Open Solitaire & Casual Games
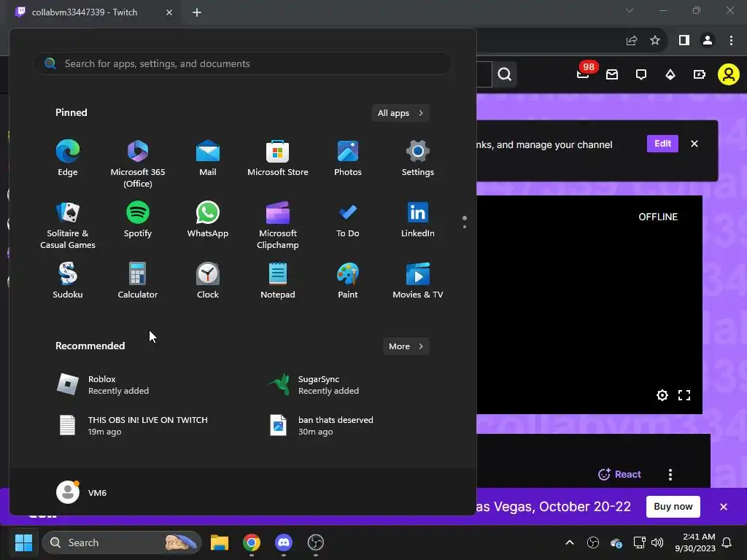 pos(68,225)
